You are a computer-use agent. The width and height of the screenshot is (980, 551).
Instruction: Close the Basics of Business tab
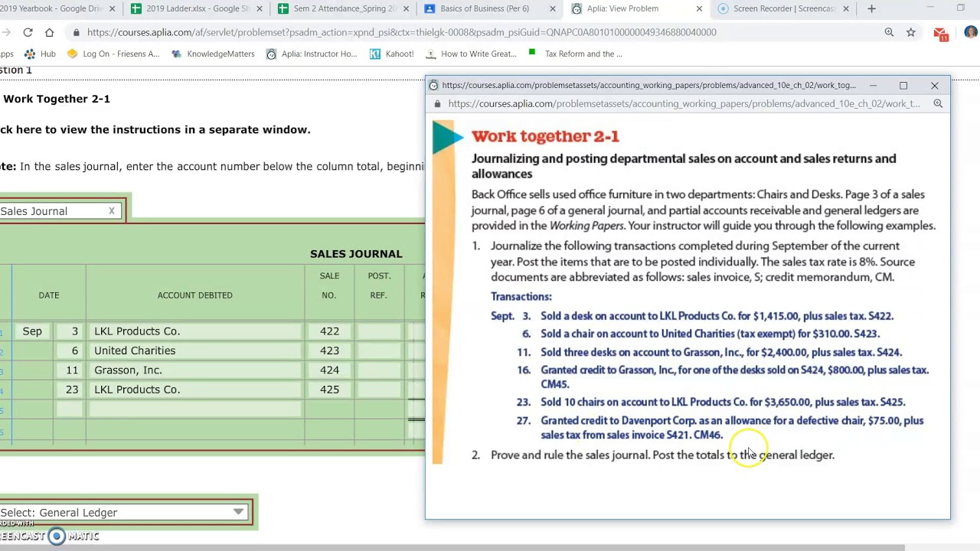click(x=552, y=8)
